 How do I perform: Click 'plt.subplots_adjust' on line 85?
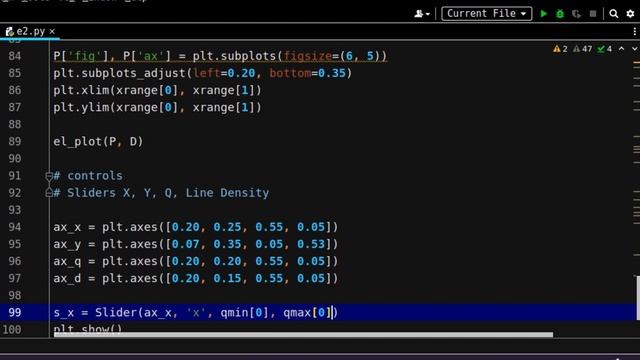pos(119,73)
